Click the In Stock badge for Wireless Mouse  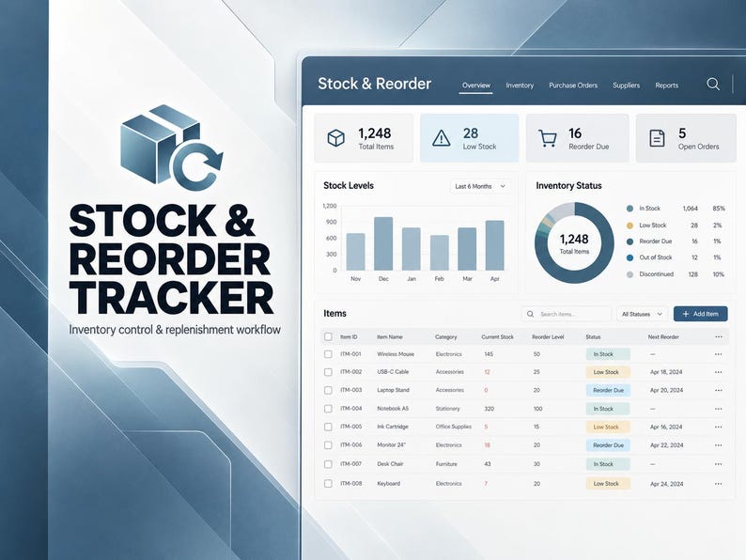pos(608,354)
